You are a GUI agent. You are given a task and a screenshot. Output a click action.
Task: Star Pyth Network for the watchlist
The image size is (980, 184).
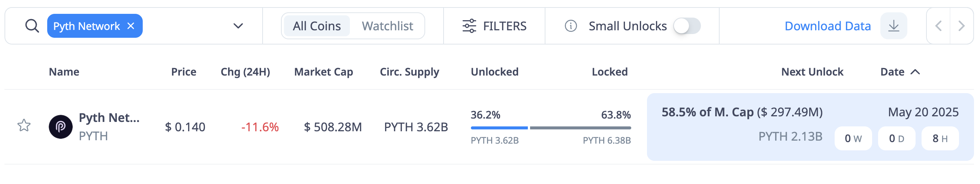coord(24,125)
